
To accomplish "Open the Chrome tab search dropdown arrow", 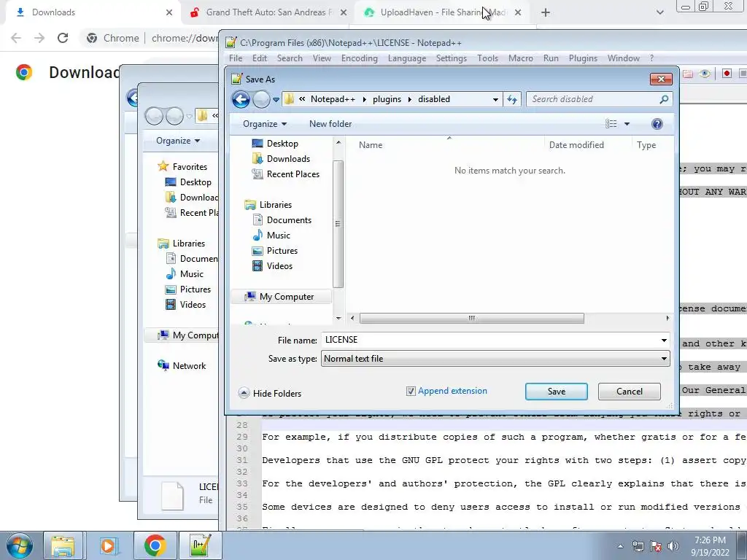I will pyautogui.click(x=659, y=12).
